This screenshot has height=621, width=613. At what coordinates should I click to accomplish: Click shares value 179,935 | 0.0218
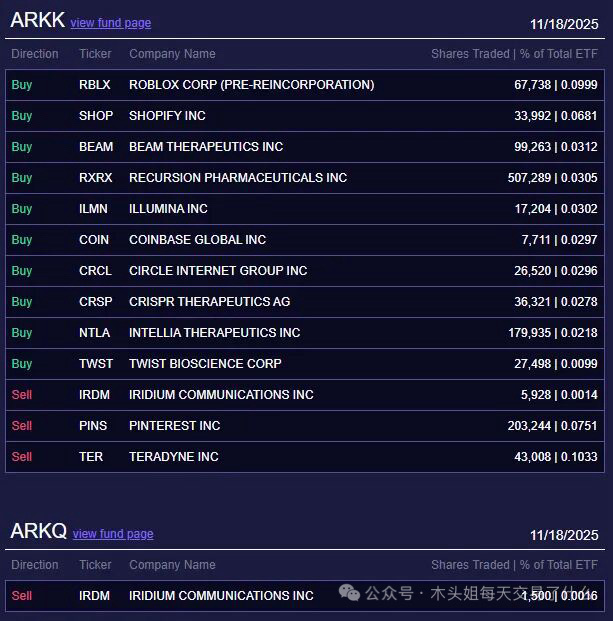553,333
